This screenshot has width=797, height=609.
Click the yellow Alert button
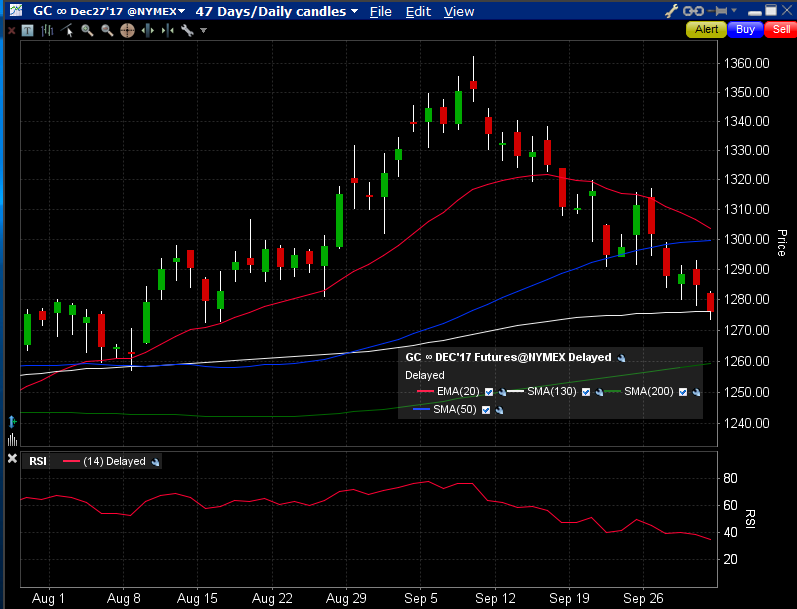pyautogui.click(x=706, y=29)
